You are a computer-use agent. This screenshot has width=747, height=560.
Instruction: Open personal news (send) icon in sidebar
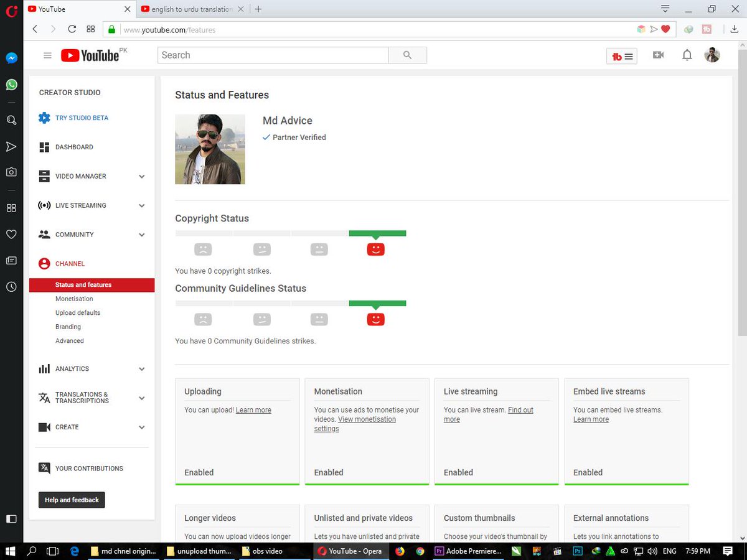click(x=11, y=146)
